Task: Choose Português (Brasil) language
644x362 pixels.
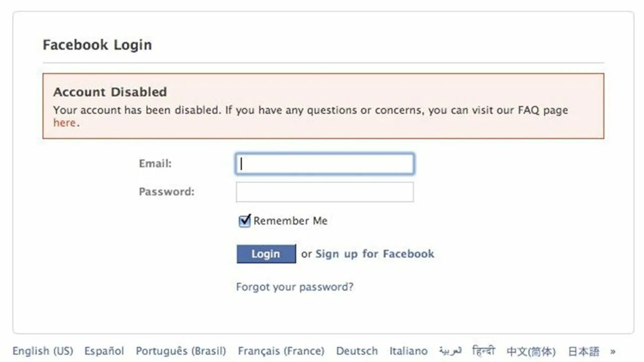Action: 181,351
